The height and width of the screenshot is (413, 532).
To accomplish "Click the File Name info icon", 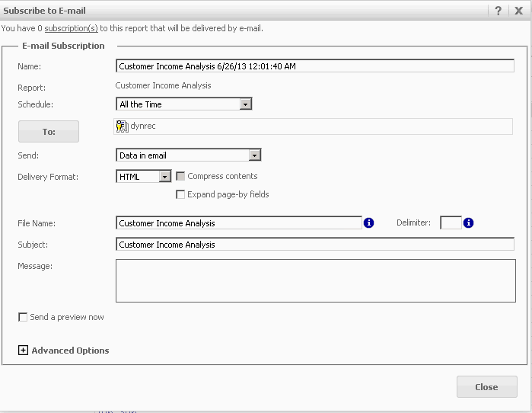I will 368,223.
